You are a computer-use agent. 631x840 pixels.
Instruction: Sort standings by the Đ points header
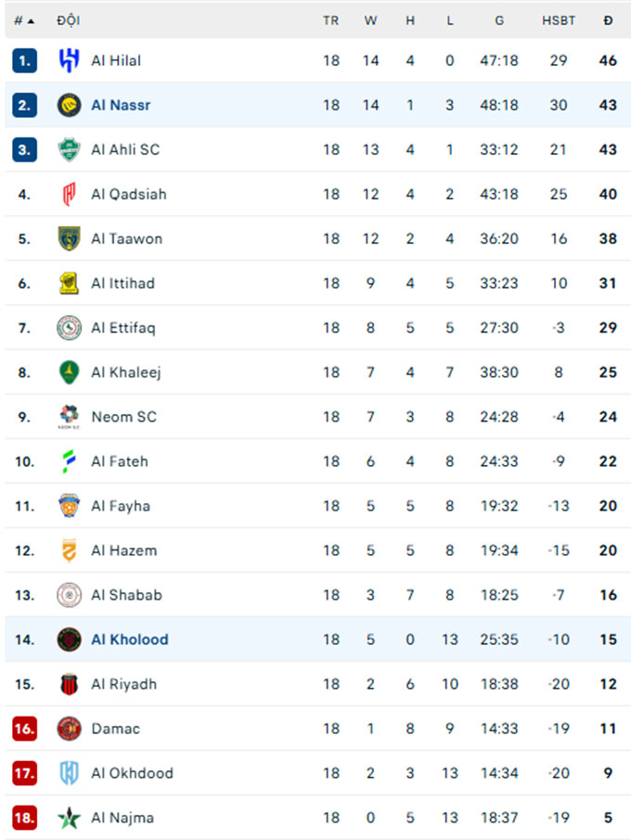click(x=608, y=20)
